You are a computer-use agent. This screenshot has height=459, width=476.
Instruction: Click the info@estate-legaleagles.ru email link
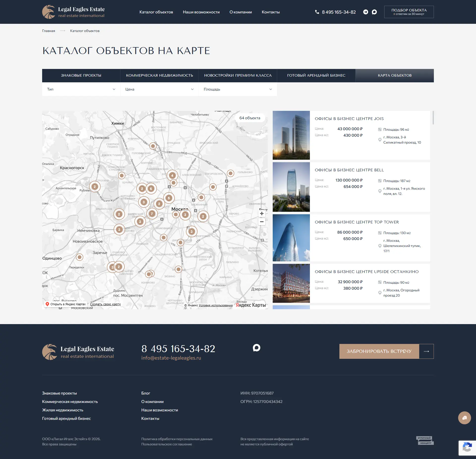coord(171,358)
